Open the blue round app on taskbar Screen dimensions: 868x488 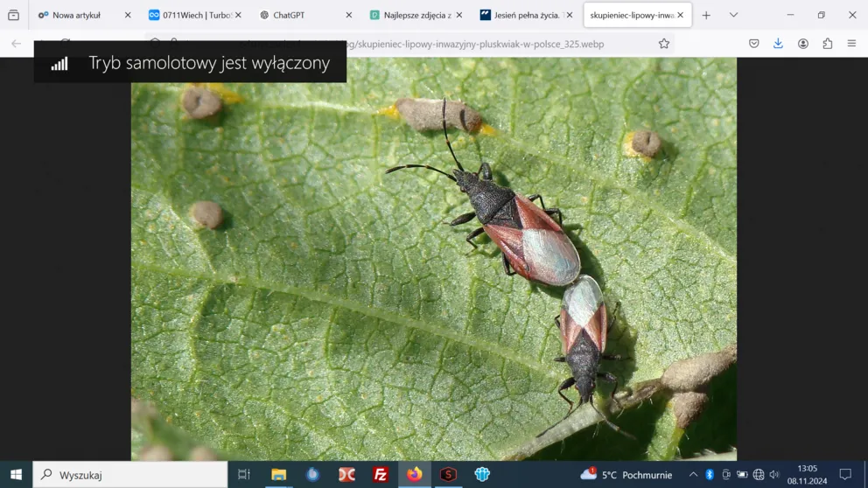(312, 475)
